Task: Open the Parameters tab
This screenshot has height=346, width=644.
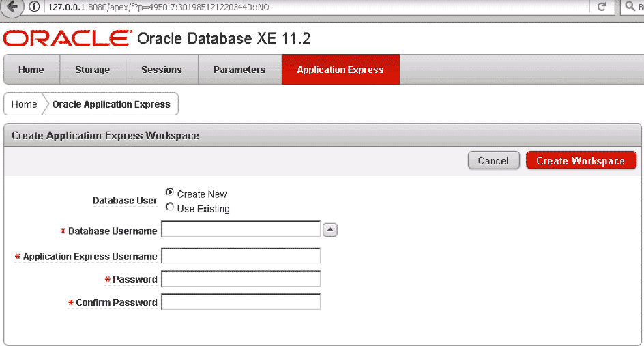Action: pyautogui.click(x=239, y=70)
